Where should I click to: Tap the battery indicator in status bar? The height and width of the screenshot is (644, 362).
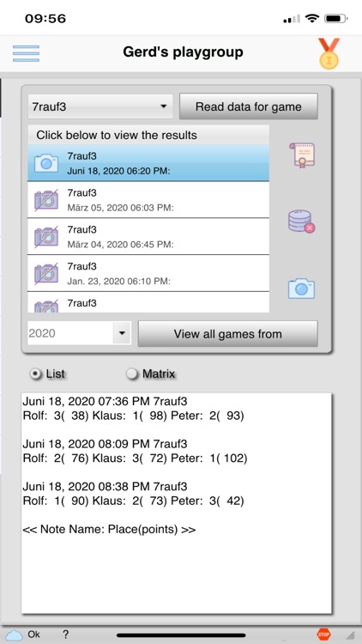[x=335, y=19]
